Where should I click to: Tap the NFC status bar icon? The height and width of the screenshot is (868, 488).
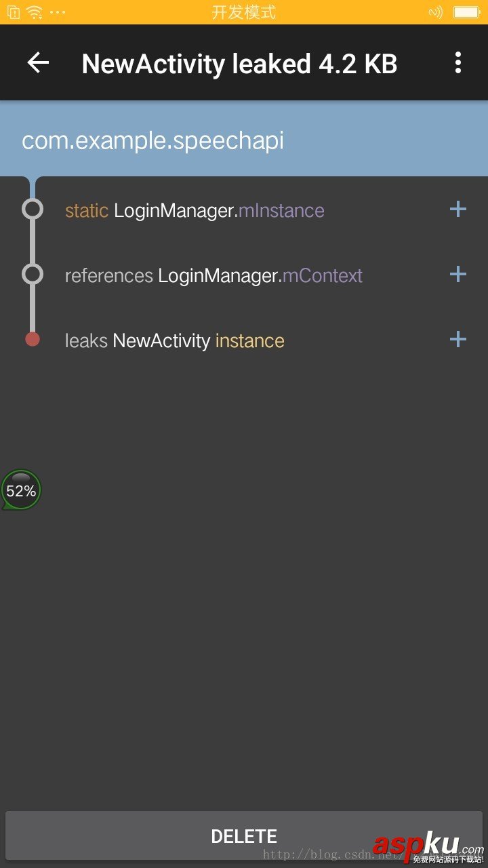pyautogui.click(x=436, y=12)
